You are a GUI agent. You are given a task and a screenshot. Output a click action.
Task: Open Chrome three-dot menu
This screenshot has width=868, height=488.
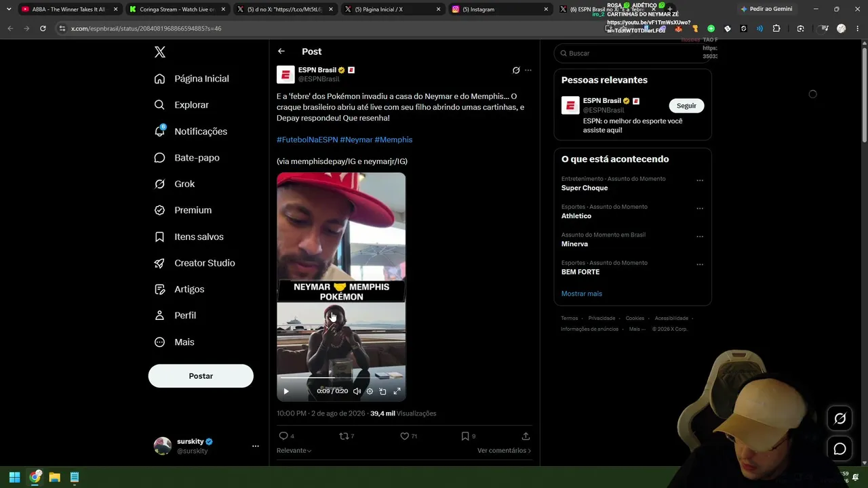(x=858, y=28)
